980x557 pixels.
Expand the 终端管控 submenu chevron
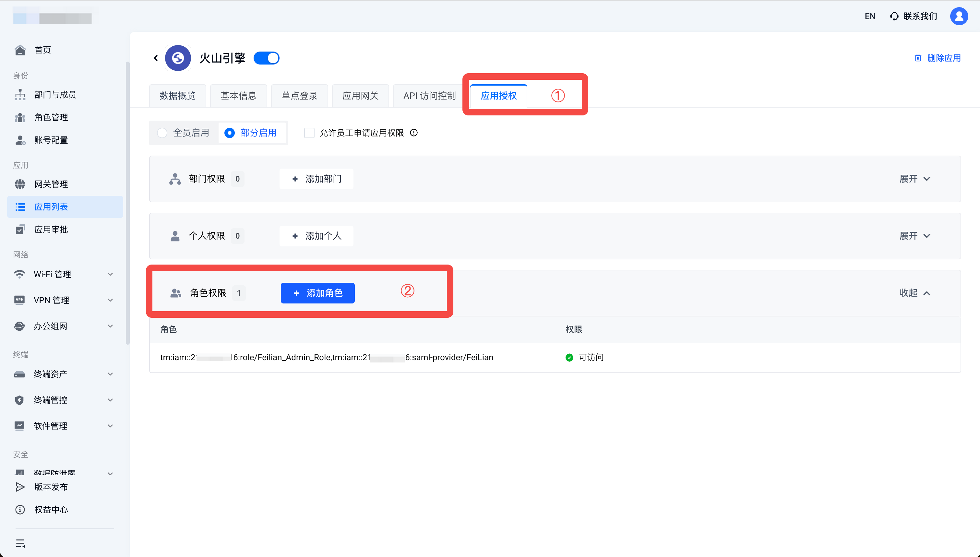[110, 400]
